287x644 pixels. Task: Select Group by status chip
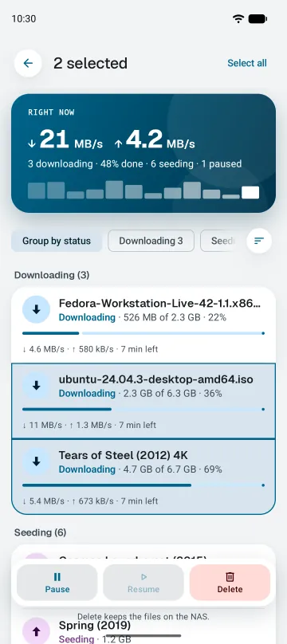[57, 241]
